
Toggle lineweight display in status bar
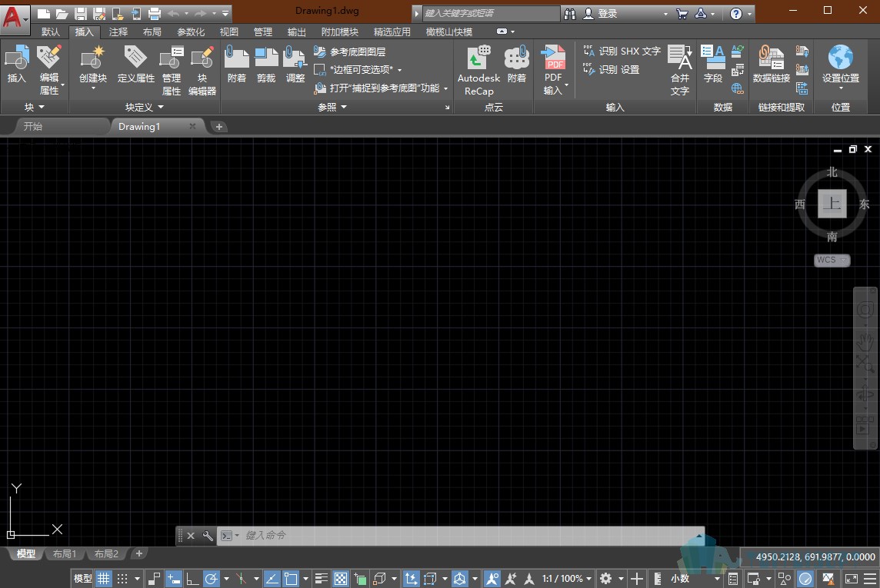[322, 579]
